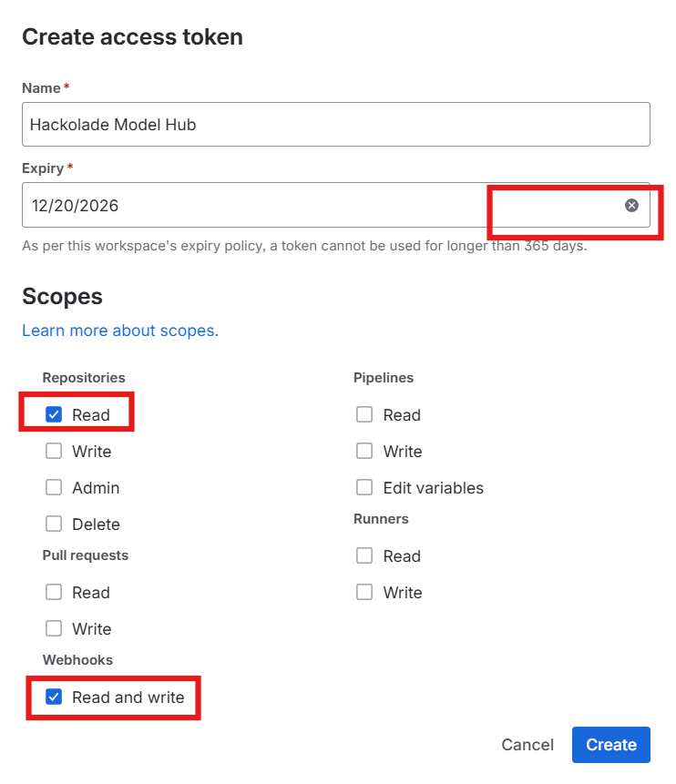Enable the Runners Write scope
The width and height of the screenshot is (676, 784).
[x=364, y=592]
